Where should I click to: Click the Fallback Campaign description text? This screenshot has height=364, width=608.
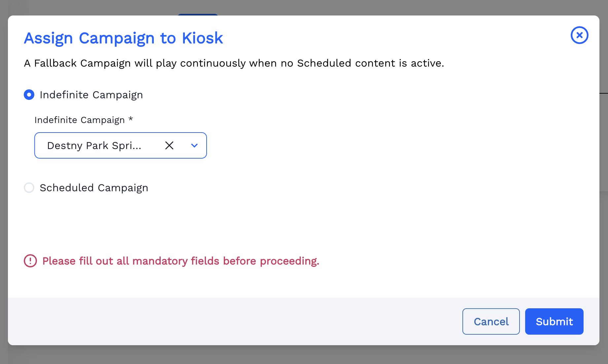(234, 63)
